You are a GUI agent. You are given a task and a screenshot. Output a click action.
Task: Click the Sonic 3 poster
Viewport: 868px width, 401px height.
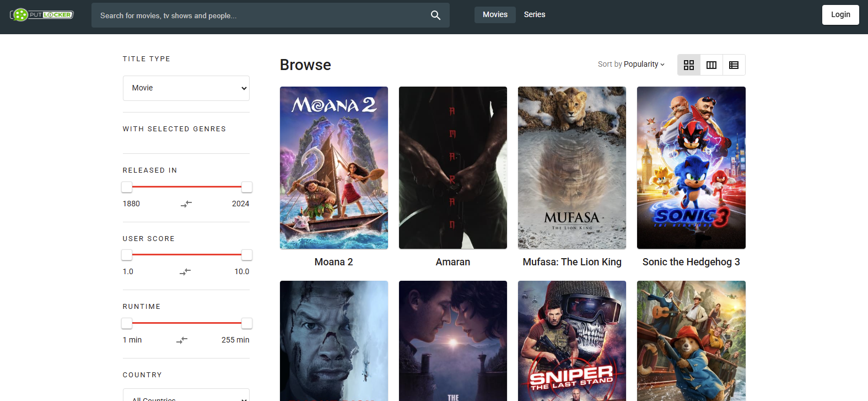click(691, 168)
